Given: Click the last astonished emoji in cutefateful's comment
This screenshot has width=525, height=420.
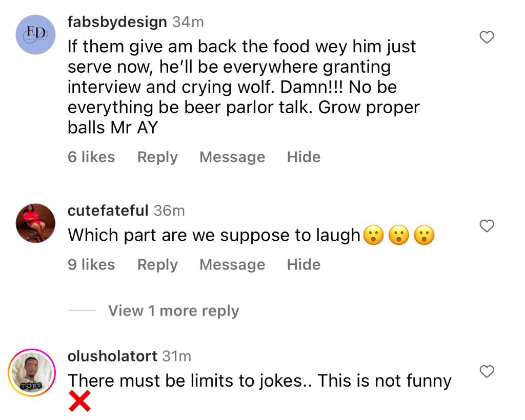Looking at the screenshot, I should (422, 236).
